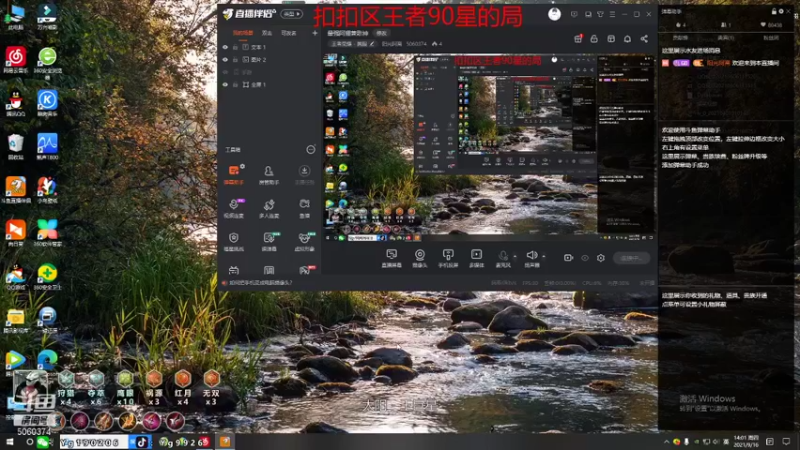This screenshot has width=800, height=450.
Task: Click the 修改 button beside the stream title
Action: coord(381,33)
